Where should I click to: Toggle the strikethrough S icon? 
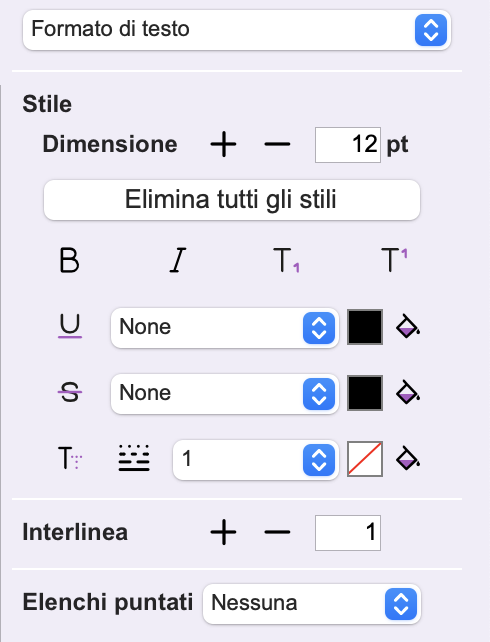click(70, 392)
